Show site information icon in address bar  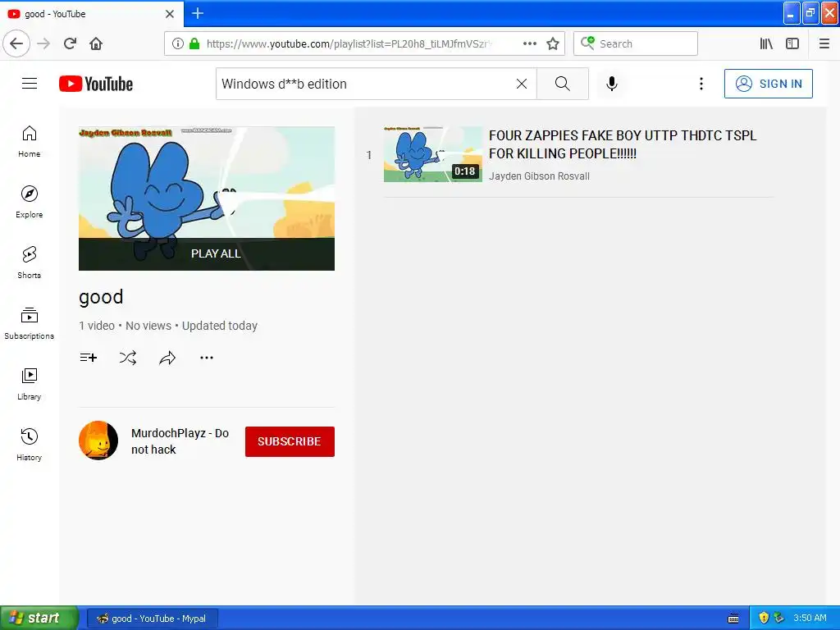click(178, 43)
